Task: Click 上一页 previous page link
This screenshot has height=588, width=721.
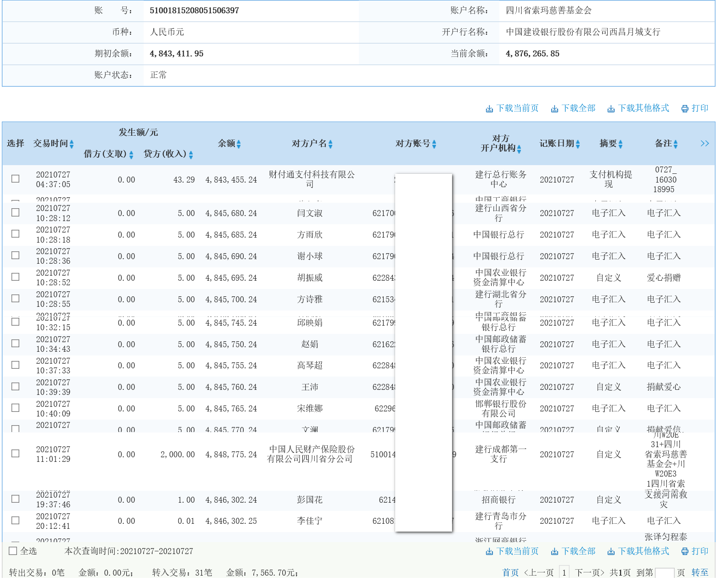Action: [x=539, y=572]
